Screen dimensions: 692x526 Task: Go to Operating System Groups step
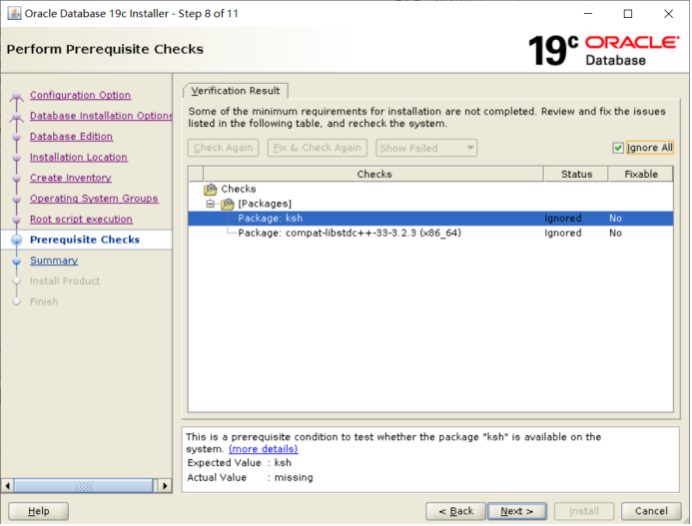click(x=94, y=199)
